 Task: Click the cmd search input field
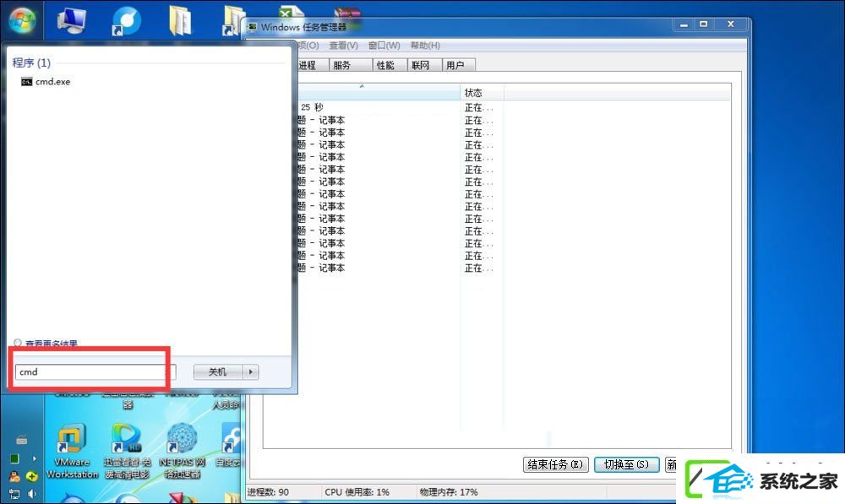click(x=95, y=372)
